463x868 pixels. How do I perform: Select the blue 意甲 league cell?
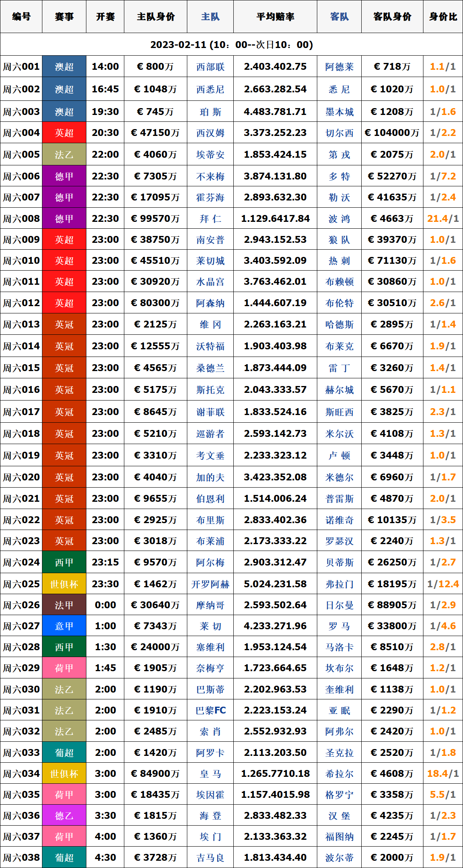tap(64, 626)
